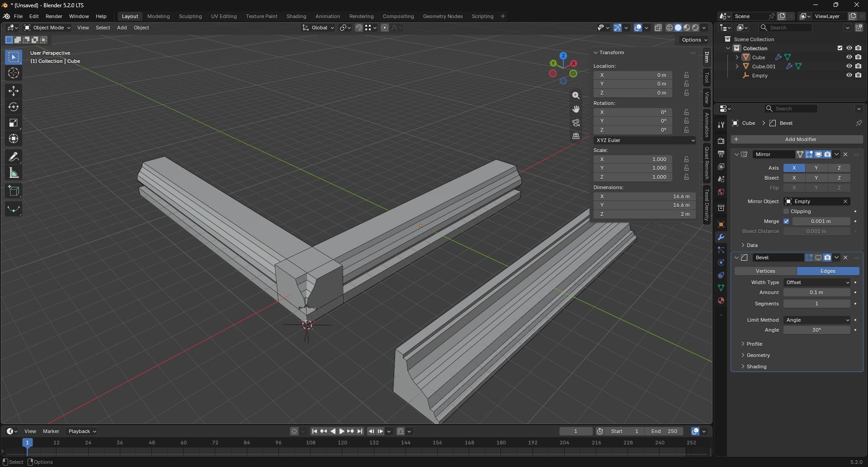Image resolution: width=868 pixels, height=467 pixels.
Task: Open the XYZ Euler rotation mode dropdown
Action: click(645, 140)
